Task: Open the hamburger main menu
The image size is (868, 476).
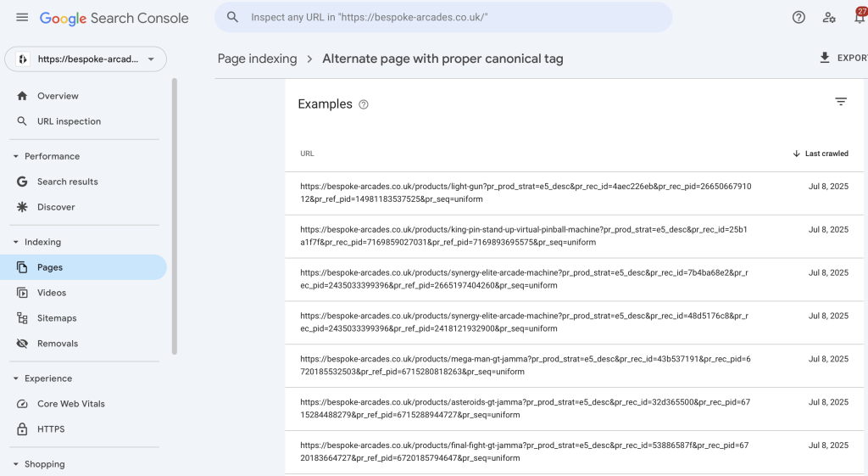Action: (x=22, y=18)
